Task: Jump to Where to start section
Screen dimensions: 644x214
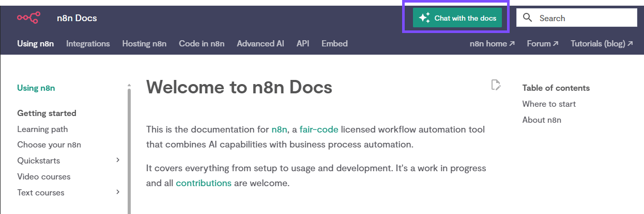Action: tap(549, 104)
